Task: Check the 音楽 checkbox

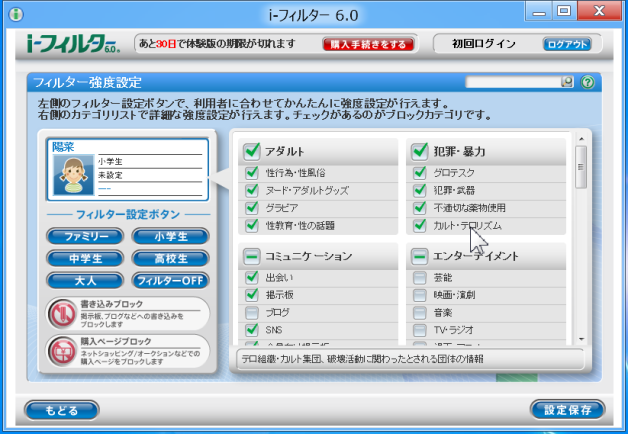Action: point(420,313)
